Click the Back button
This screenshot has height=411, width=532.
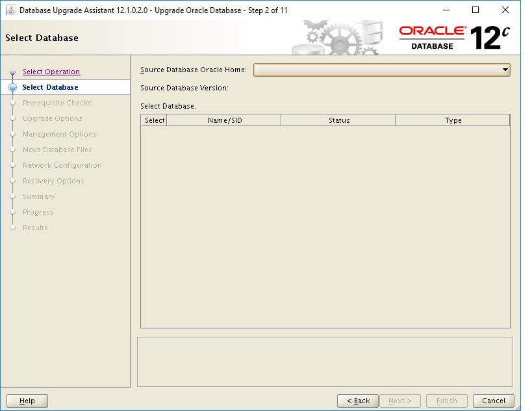[x=358, y=401]
